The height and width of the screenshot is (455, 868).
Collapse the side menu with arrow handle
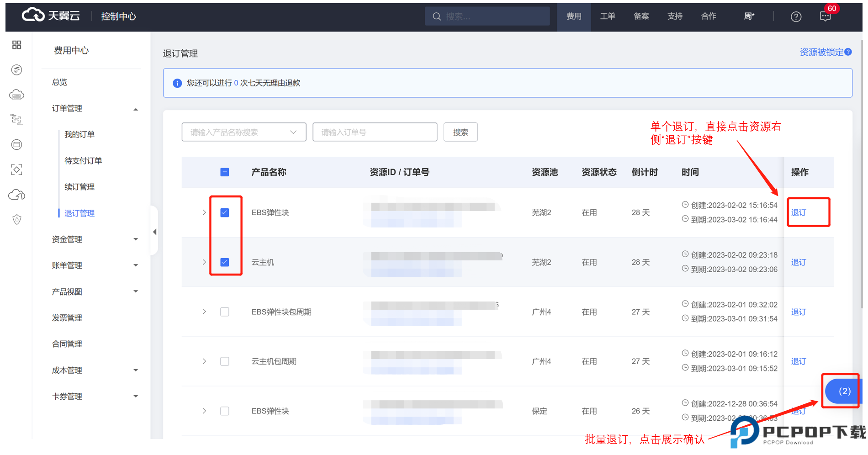[x=155, y=232]
